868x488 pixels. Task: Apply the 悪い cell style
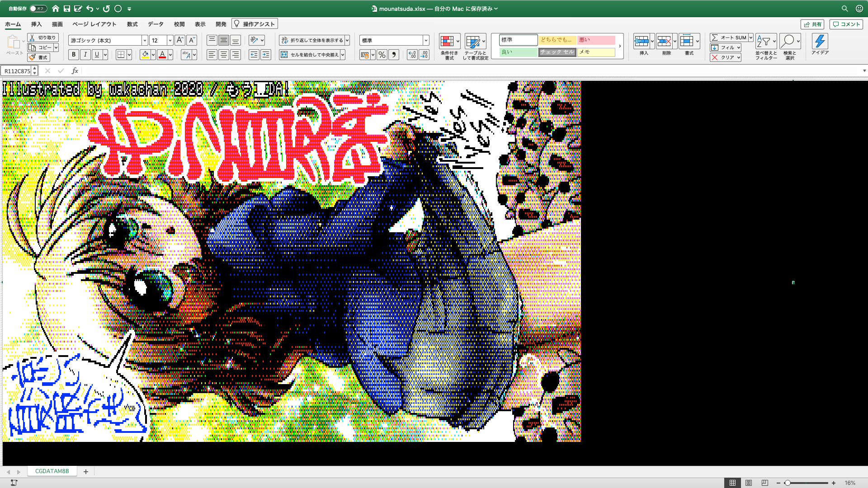pos(596,40)
